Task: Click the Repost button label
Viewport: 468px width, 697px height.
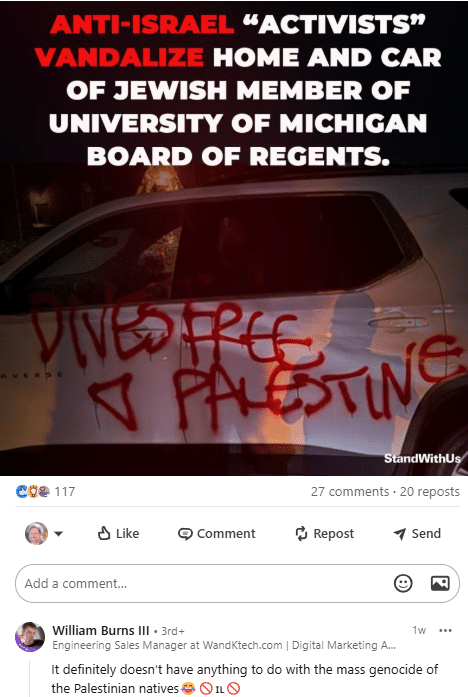Action: pyautogui.click(x=334, y=533)
